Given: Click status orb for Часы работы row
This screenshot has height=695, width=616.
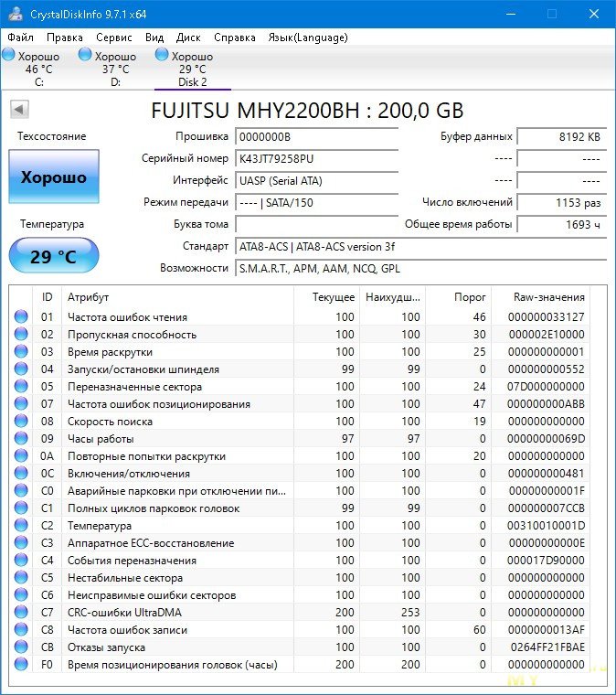Looking at the screenshot, I should 21,439.
